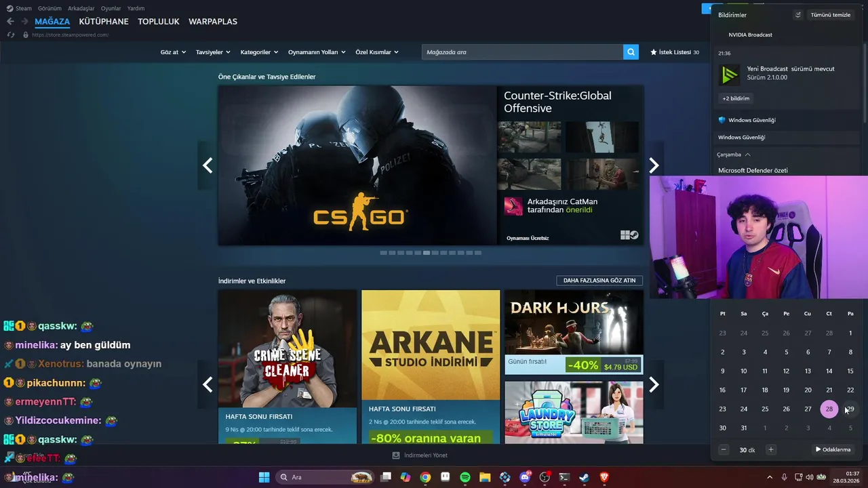Image resolution: width=868 pixels, height=488 pixels.
Task: Select the MAĞAZA tab
Action: 52,22
